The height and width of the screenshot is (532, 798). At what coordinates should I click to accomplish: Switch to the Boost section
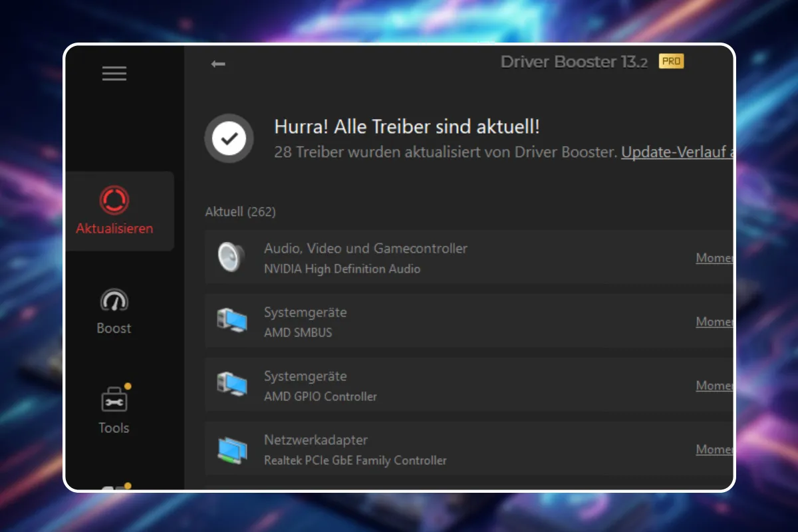tap(114, 311)
